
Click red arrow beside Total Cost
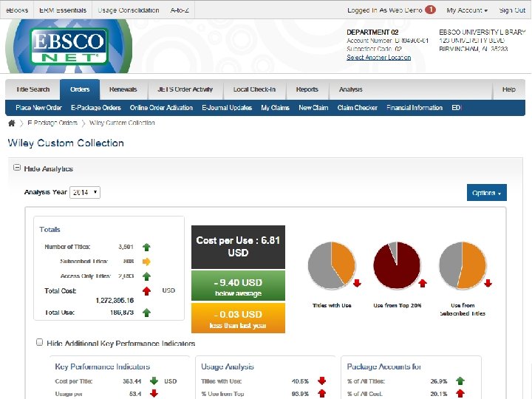point(146,291)
